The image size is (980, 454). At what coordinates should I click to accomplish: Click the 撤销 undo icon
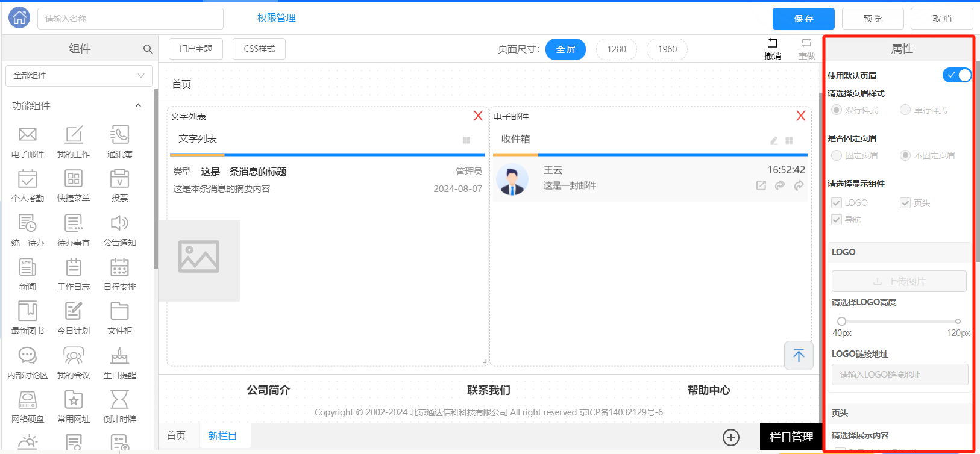(773, 43)
